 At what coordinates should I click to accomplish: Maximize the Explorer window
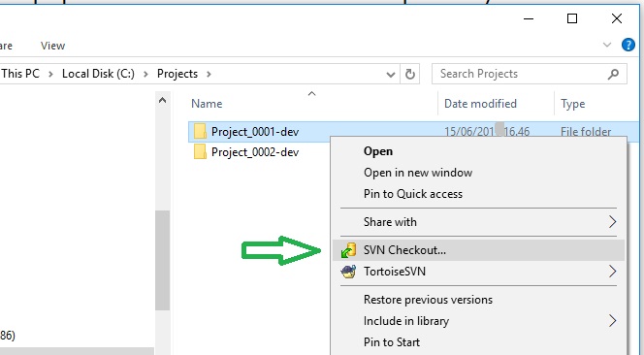pyautogui.click(x=571, y=18)
